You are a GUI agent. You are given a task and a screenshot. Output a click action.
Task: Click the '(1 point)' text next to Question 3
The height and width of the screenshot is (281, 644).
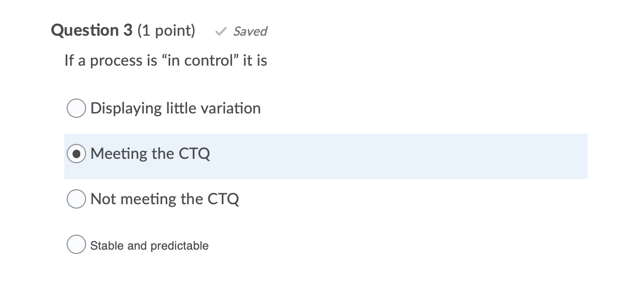tap(168, 30)
